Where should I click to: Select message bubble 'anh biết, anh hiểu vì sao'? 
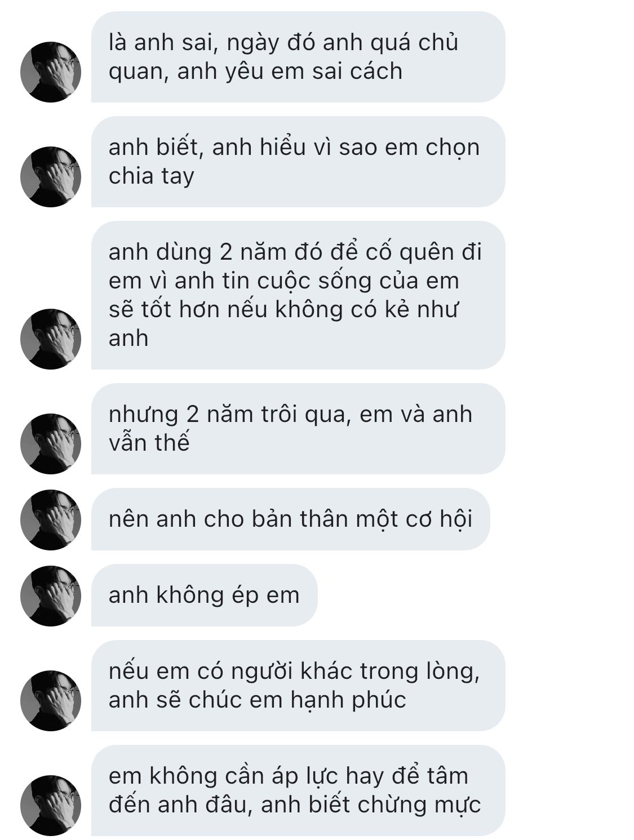[298, 162]
